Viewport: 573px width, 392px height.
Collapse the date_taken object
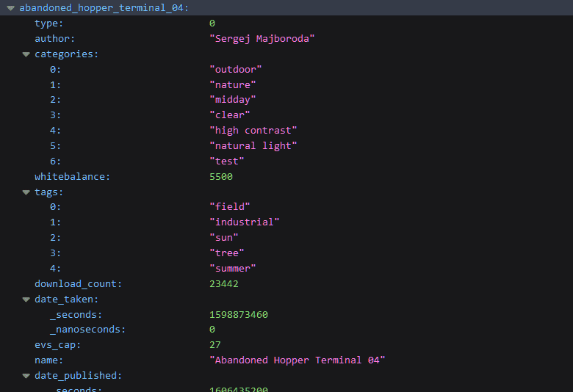pyautogui.click(x=26, y=300)
